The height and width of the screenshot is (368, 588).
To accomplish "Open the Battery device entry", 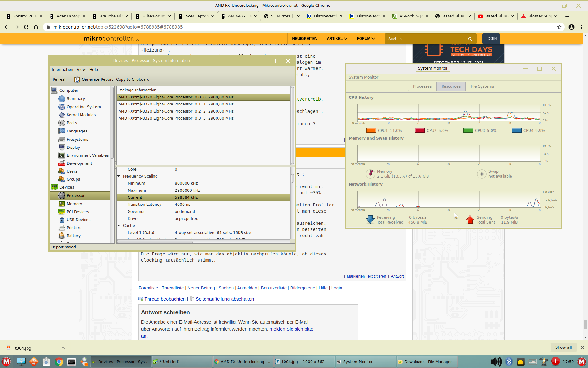I will (x=73, y=236).
